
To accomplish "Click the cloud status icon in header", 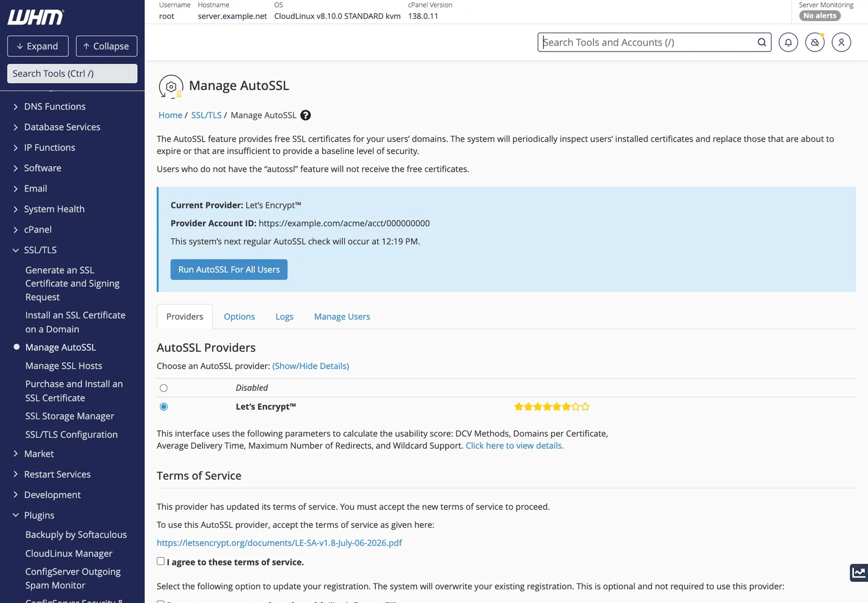I will click(815, 42).
